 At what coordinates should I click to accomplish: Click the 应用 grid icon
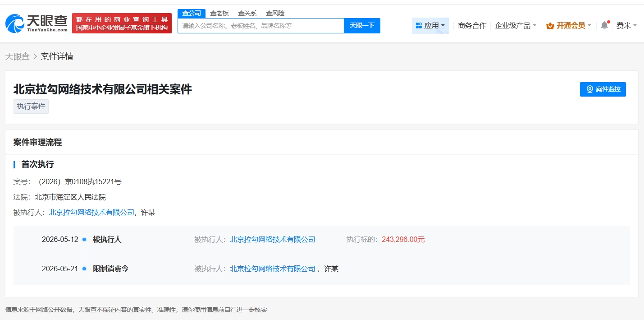click(419, 26)
